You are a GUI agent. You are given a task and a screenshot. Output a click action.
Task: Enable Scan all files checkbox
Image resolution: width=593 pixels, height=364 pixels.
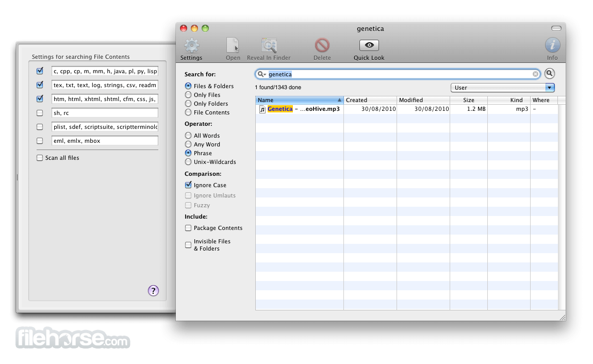point(40,158)
